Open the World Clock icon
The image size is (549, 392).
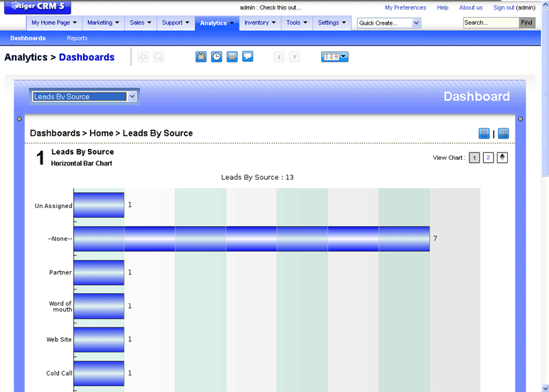(217, 57)
